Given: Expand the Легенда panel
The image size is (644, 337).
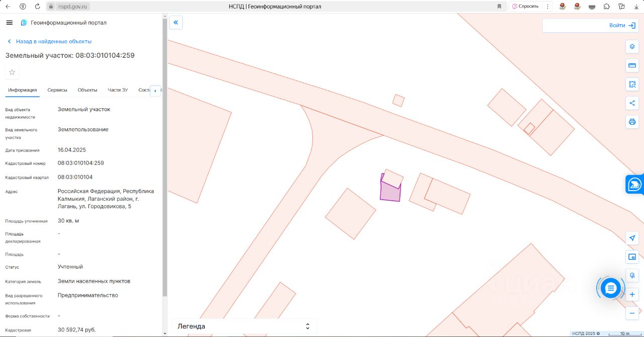Looking at the screenshot, I should tap(244, 326).
